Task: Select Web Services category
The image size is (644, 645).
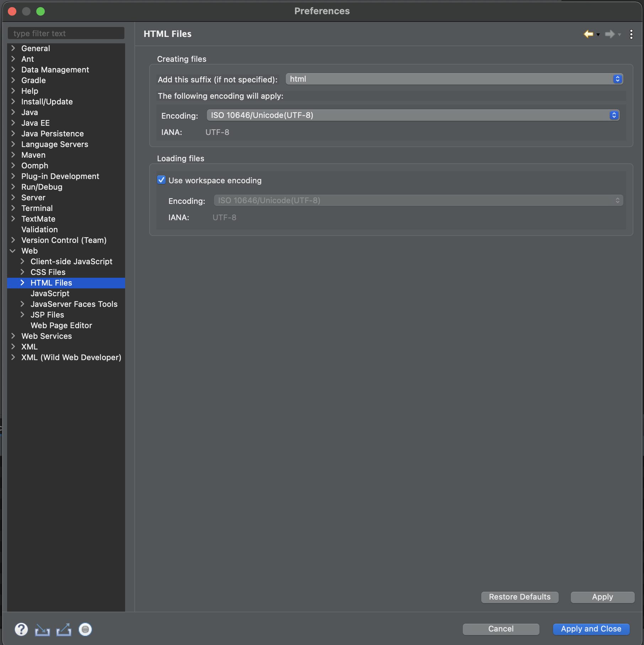Action: (x=47, y=336)
